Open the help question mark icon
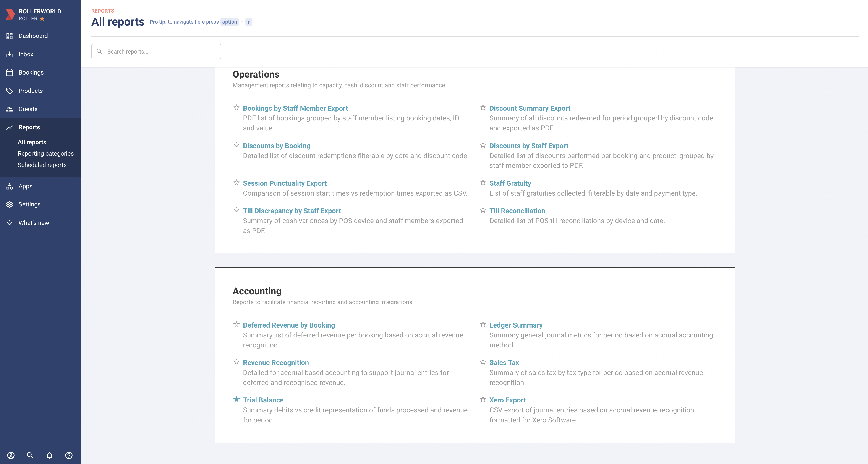Screen dimensions: 868x464 (69, 455)
